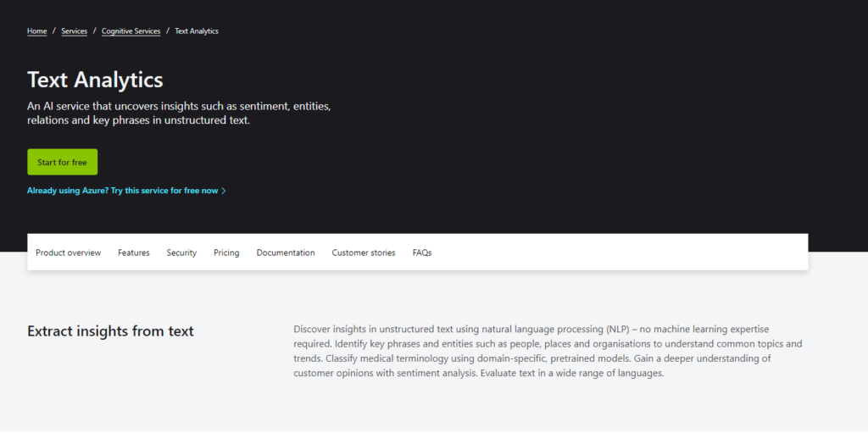Screen dimensions: 868x444
Task: Click the Text Analytics page heading
Action: (95, 80)
